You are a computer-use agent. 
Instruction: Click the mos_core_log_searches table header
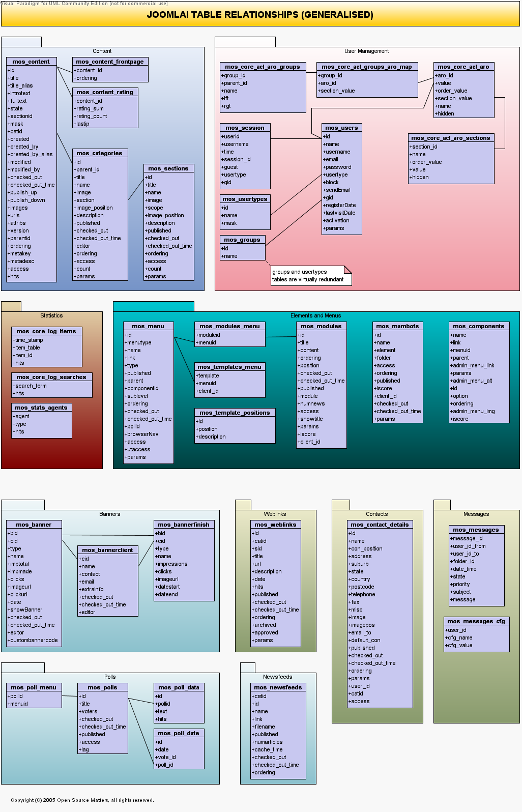point(51,377)
